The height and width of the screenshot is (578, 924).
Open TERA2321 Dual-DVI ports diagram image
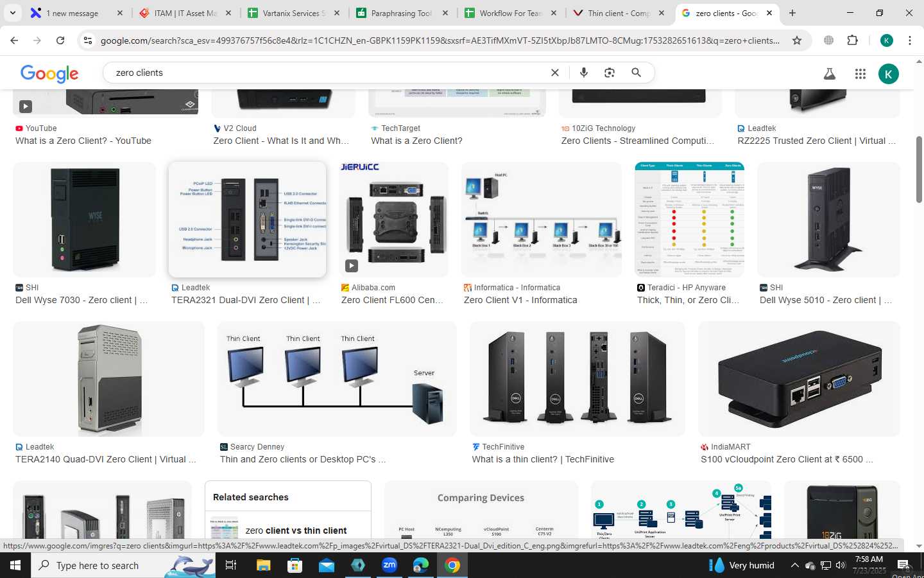[247, 220]
